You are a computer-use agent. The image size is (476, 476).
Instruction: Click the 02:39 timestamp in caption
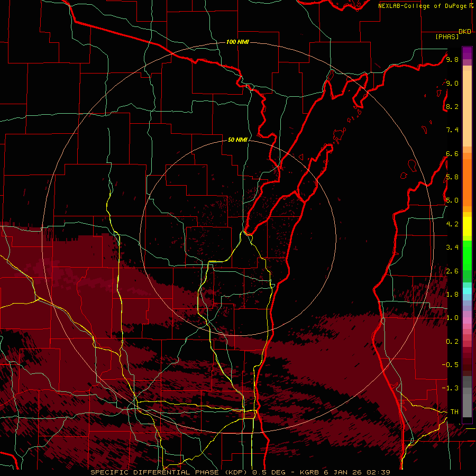coord(378,472)
